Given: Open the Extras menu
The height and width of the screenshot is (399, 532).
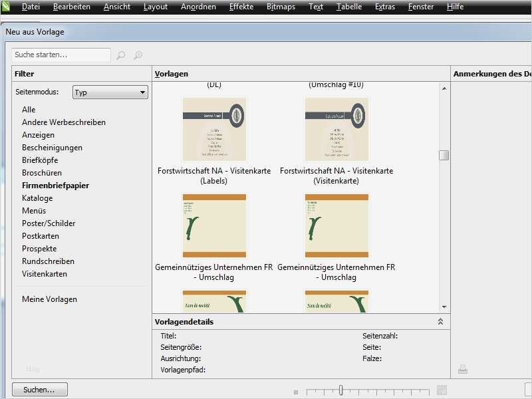Looking at the screenshot, I should (x=387, y=7).
